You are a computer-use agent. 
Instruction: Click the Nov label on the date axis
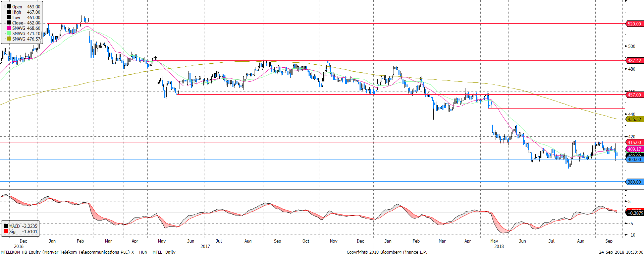tap(333, 241)
